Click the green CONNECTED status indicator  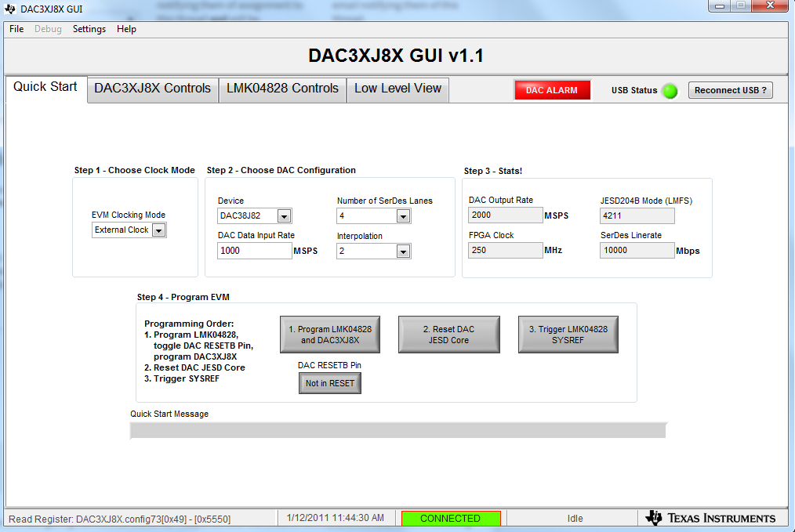(x=451, y=519)
